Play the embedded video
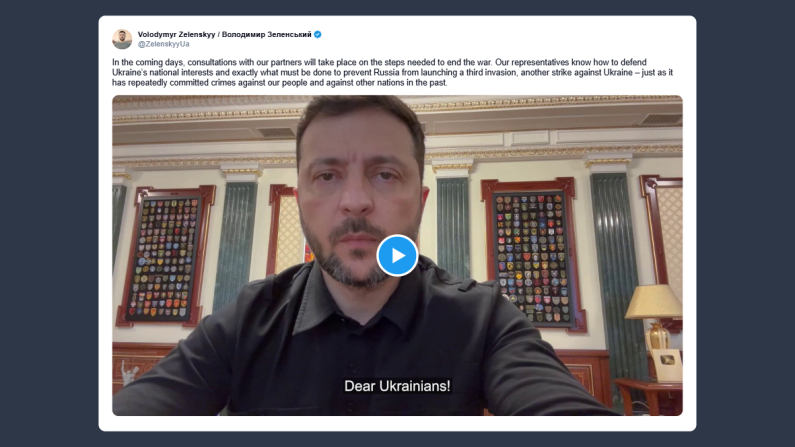The image size is (795, 447). (397, 255)
